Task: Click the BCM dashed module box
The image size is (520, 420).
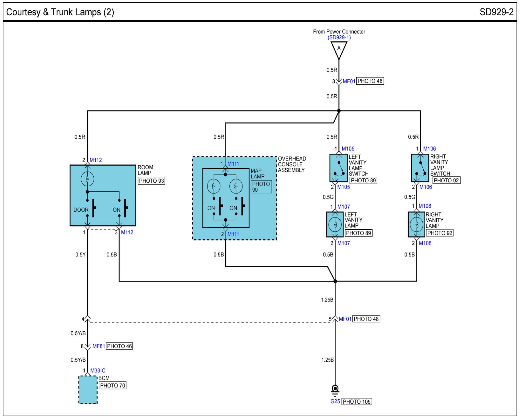Action: [x=88, y=389]
